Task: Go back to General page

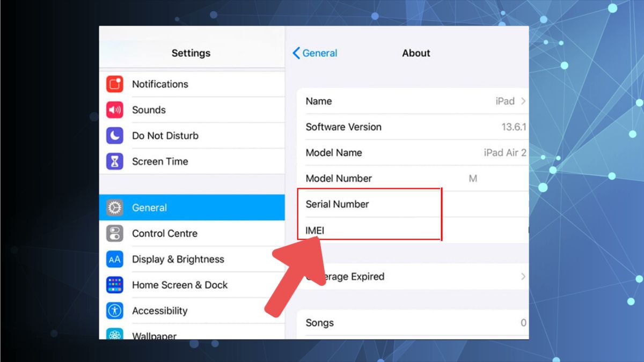Action: tap(315, 53)
